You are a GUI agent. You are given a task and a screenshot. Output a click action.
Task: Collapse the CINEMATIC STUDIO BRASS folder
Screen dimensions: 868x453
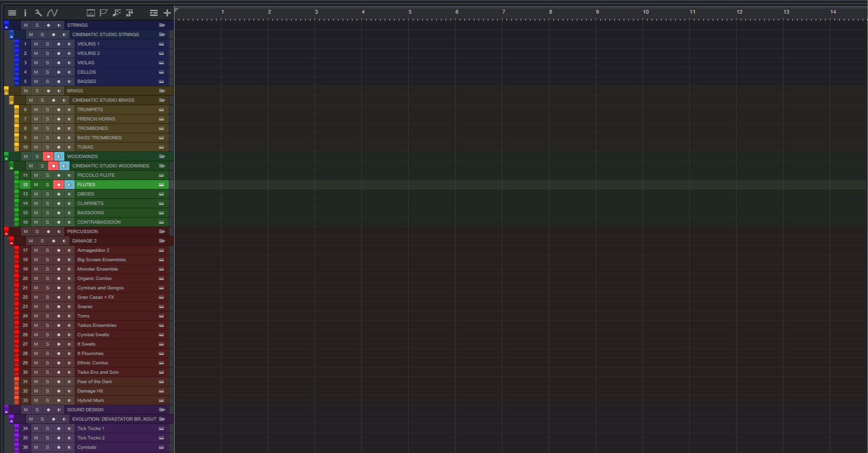(11, 102)
